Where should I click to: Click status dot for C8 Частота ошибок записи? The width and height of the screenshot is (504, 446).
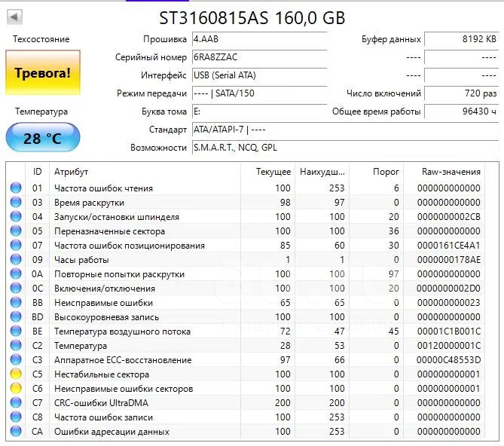16,417
